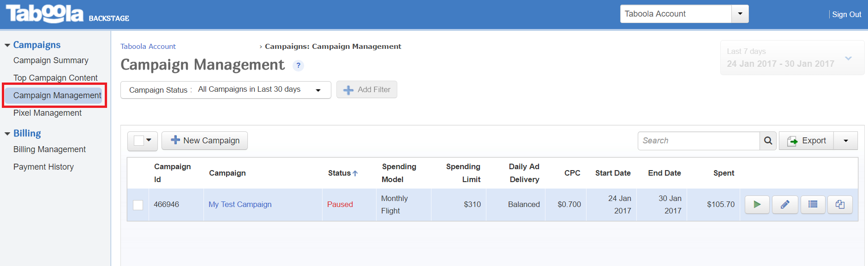
Task: Resume campaign with the green play icon
Action: [757, 204]
